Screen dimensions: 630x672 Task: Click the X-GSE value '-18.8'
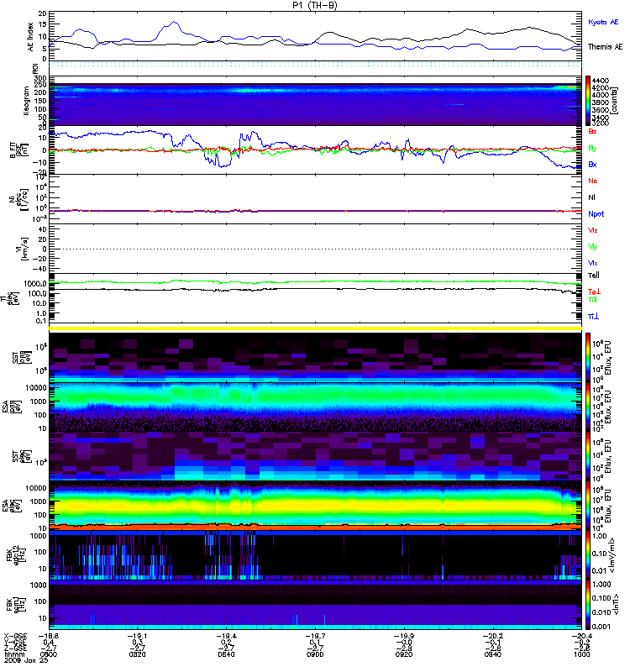coord(49,636)
